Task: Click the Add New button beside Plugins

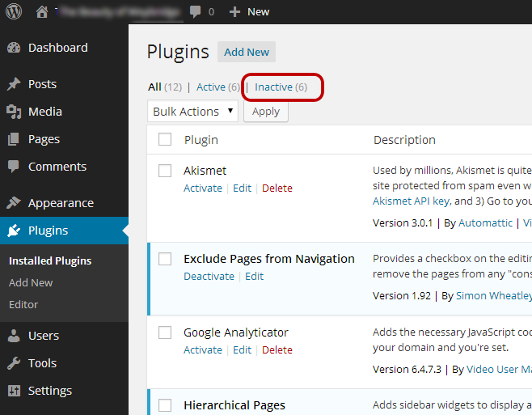Action: (x=247, y=52)
